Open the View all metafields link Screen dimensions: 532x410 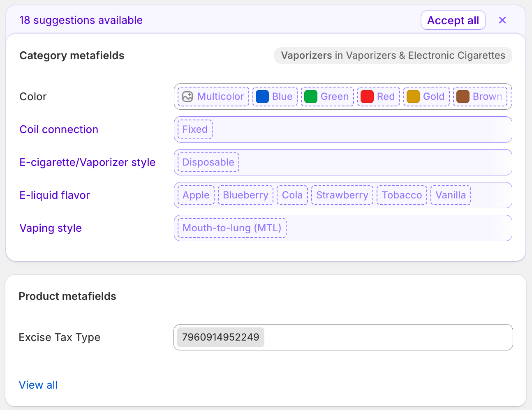pos(38,385)
